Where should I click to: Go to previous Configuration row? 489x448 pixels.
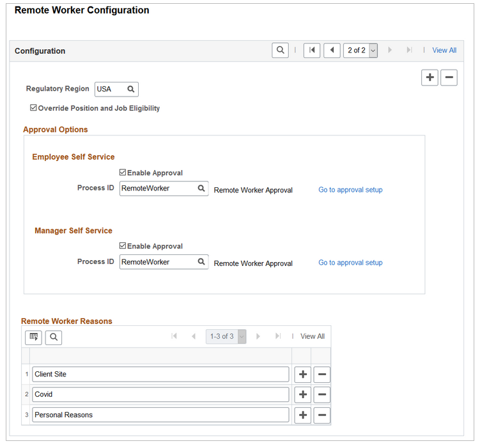[x=332, y=50]
